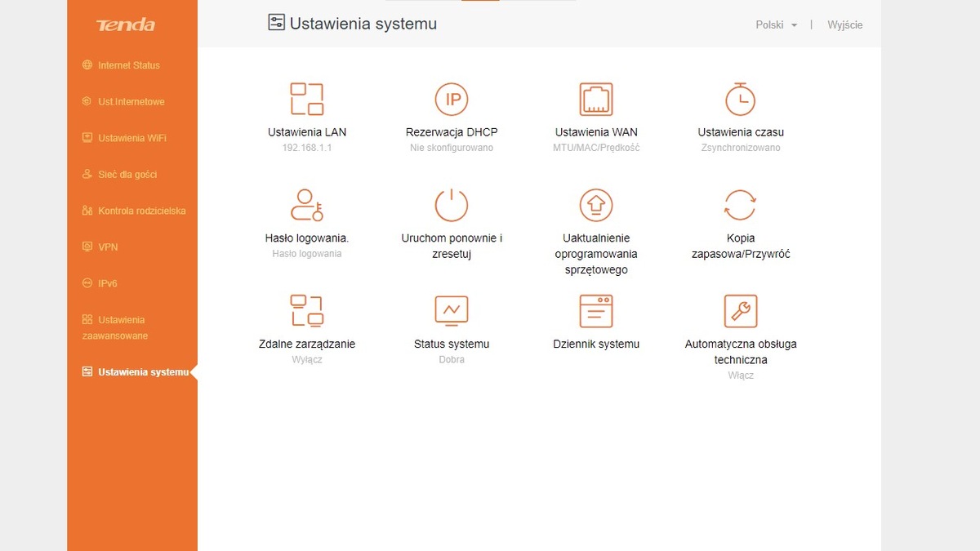Click the Wyjście logout link

pos(845,24)
